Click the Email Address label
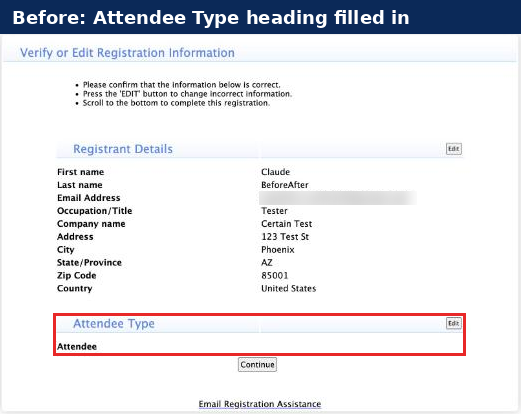 click(89, 198)
